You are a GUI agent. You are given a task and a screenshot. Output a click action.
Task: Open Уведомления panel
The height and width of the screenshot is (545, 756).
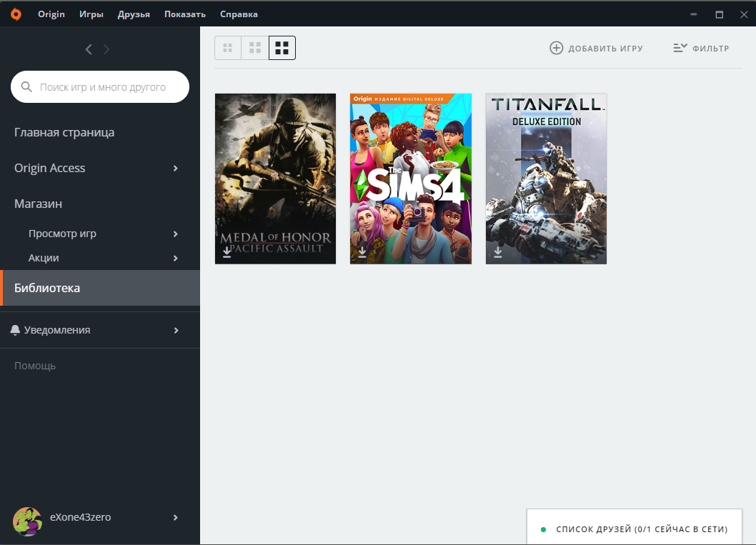click(x=57, y=330)
